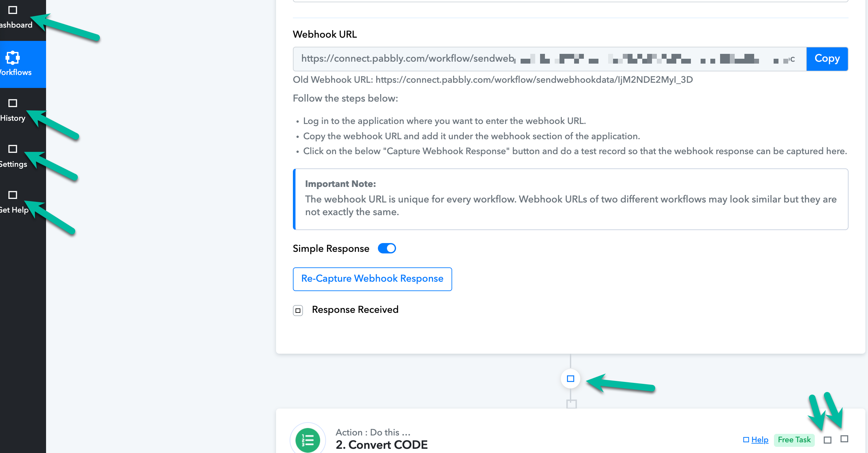Expand the Response Received section
Screen dimensions: 868x453
[x=298, y=310]
